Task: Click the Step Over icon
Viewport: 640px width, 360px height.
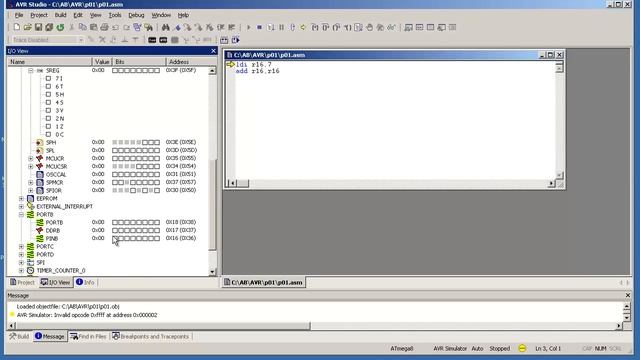Action: pyautogui.click(x=325, y=27)
